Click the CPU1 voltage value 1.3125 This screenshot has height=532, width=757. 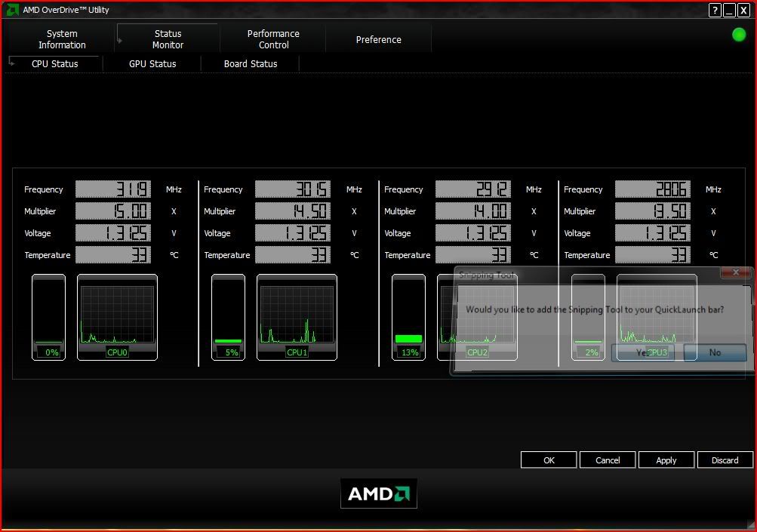tap(293, 232)
